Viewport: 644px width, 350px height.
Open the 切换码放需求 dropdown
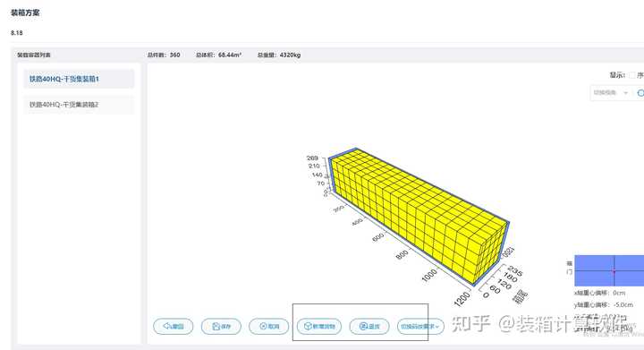[x=420, y=326]
